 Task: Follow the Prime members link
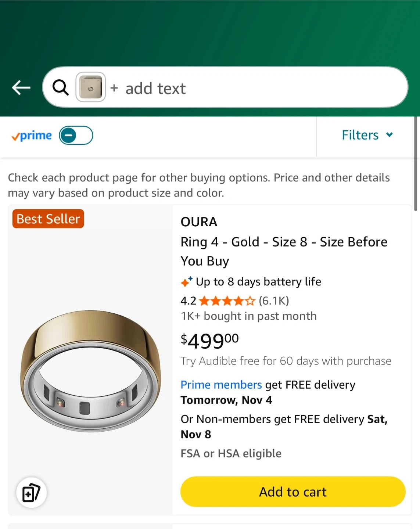tap(221, 385)
